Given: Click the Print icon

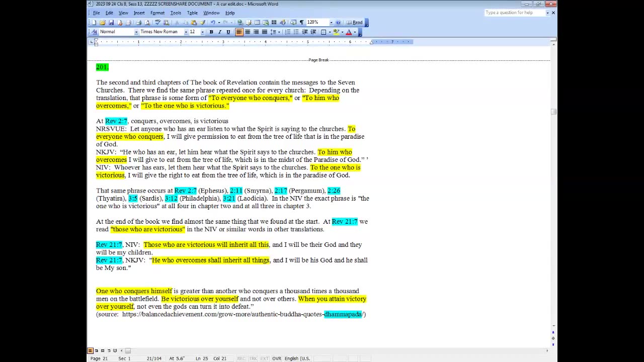Looking at the screenshot, I should click(x=139, y=22).
